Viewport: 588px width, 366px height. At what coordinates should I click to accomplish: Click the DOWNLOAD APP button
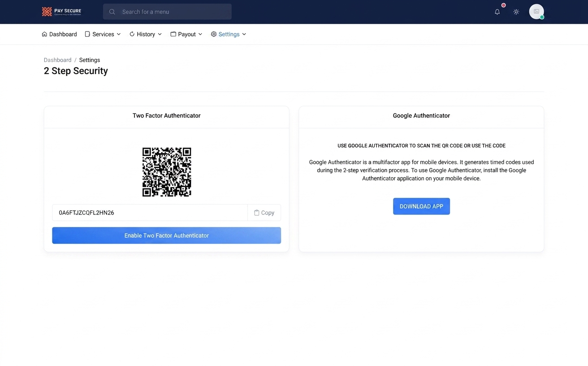click(421, 206)
